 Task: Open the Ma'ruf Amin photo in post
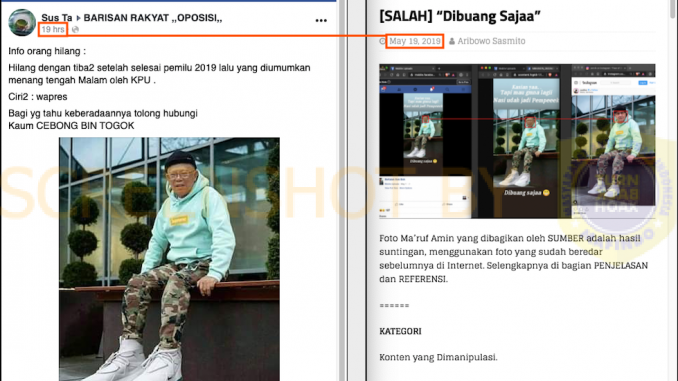pos(169,259)
